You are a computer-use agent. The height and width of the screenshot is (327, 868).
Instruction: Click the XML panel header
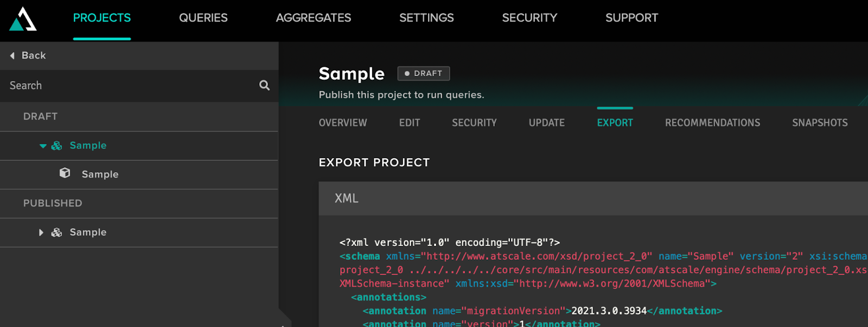[593, 198]
